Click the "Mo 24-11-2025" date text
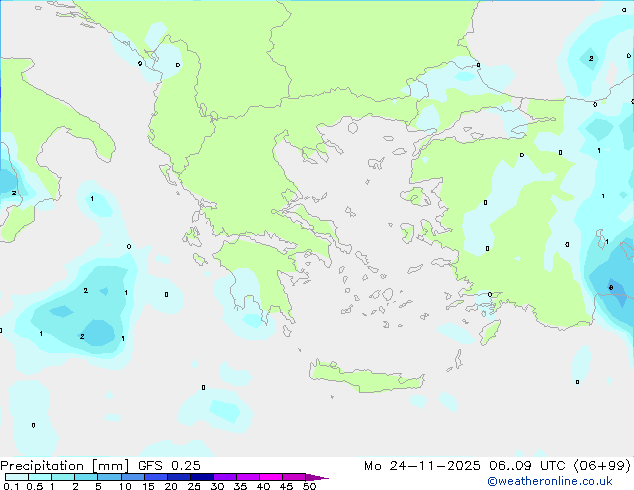This screenshot has height=490, width=634. [422, 466]
